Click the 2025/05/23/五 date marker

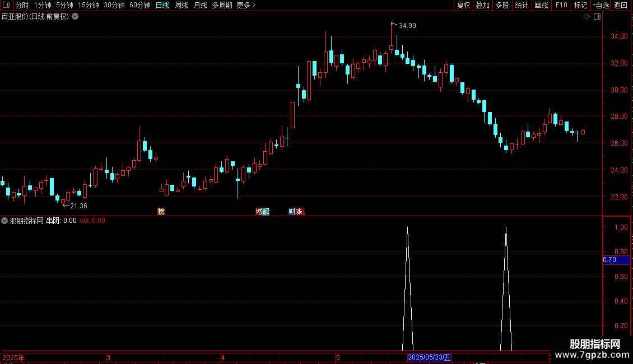coord(429,357)
